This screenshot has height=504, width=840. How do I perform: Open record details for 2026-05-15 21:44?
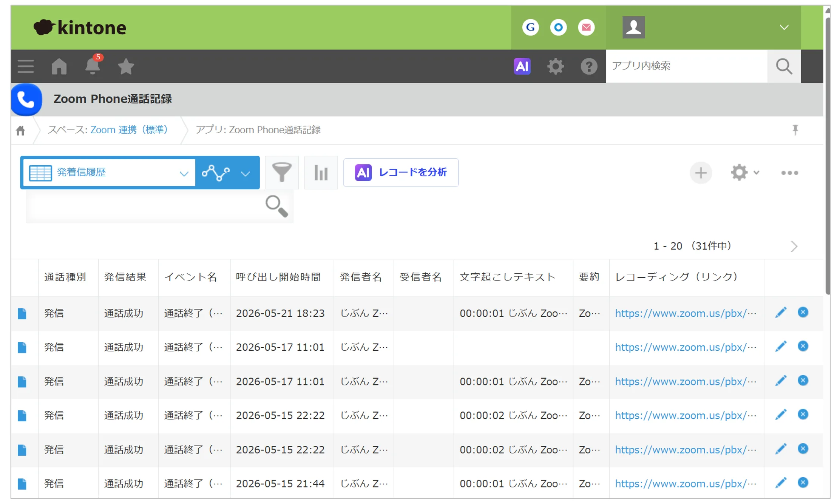22,484
